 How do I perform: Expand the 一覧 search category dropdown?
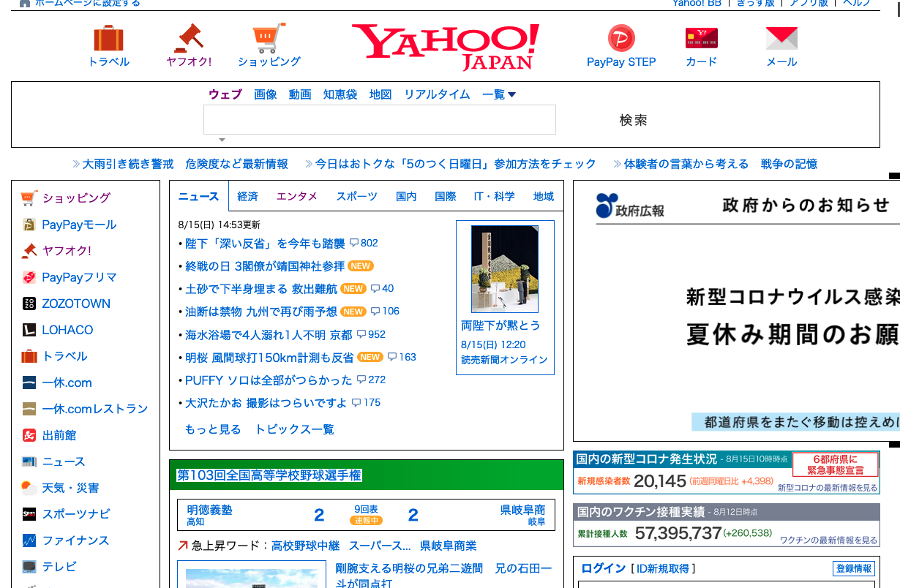pyautogui.click(x=499, y=94)
